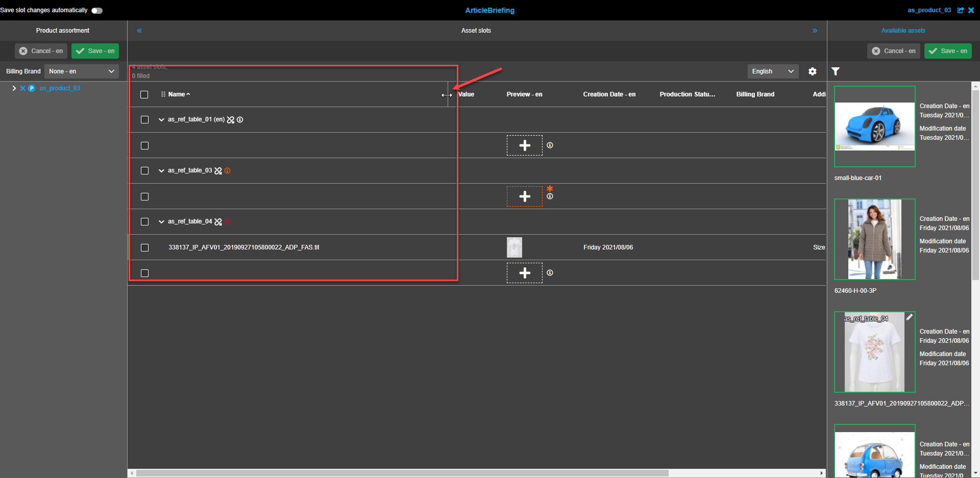The image size is (980, 478).
Task: Open the Billing Brand 'None - en' dropdown
Action: pyautogui.click(x=81, y=71)
